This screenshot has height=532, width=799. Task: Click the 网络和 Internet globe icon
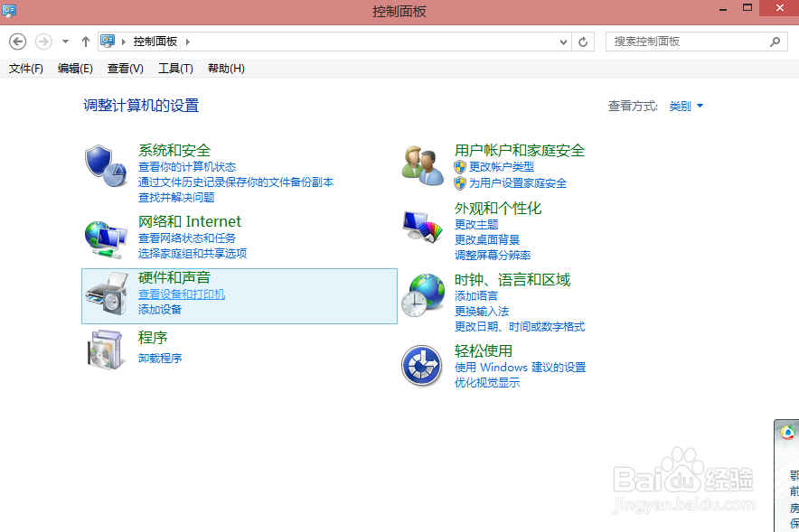pyautogui.click(x=106, y=239)
